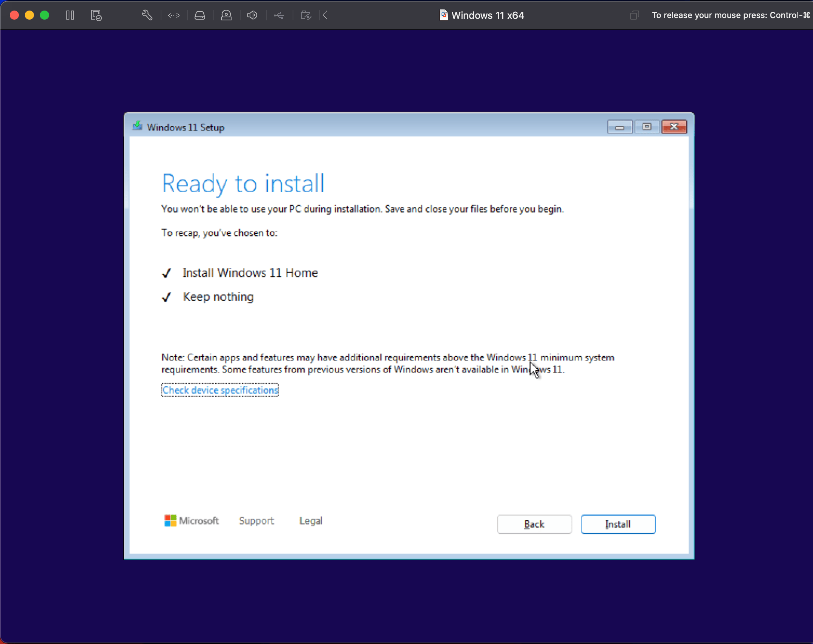Click the camera device icon

click(226, 15)
